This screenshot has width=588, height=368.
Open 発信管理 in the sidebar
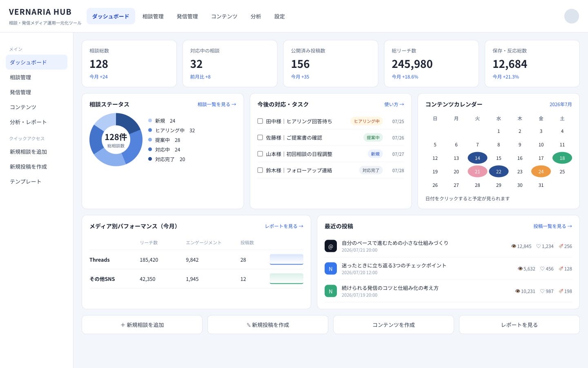[x=36, y=92]
